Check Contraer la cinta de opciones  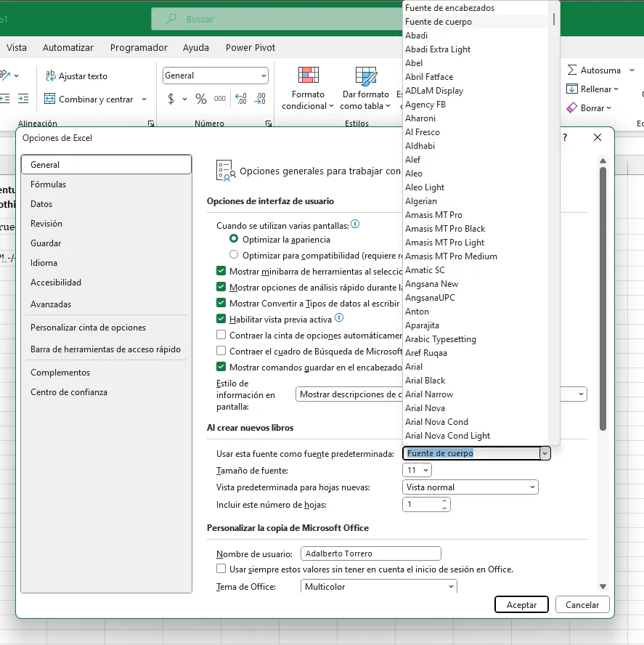click(221, 335)
